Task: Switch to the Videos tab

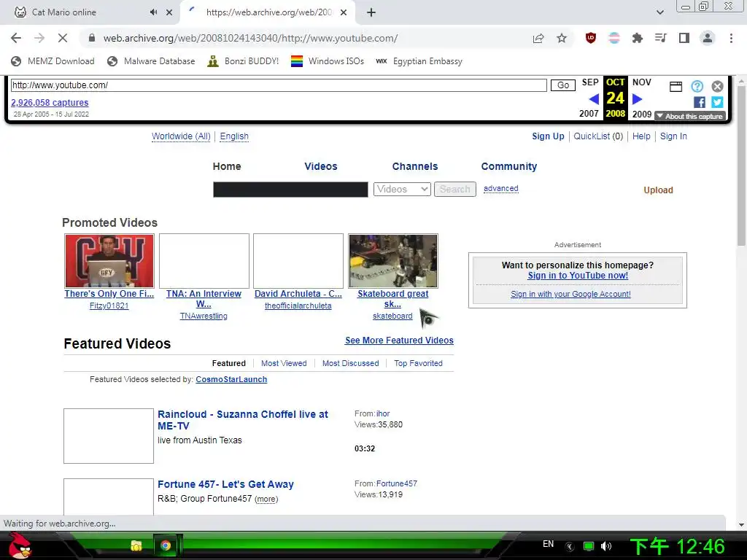Action: (x=321, y=166)
